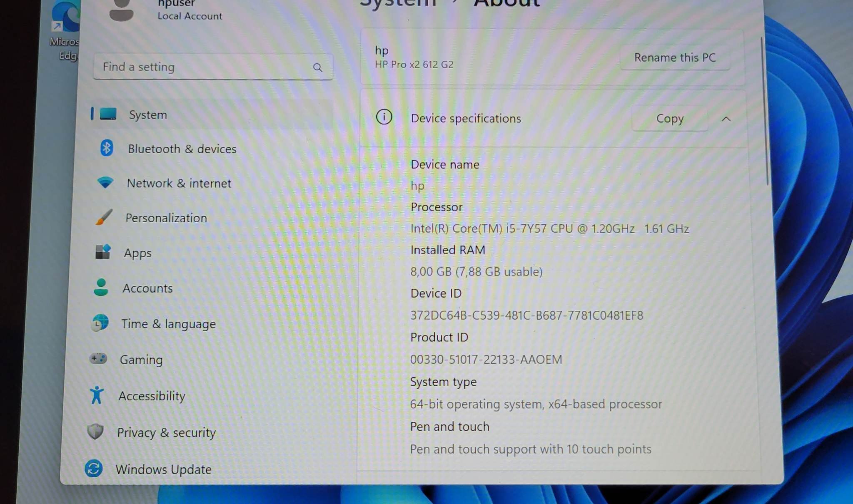853x504 pixels.
Task: Click the Privacy & security shield icon
Action: (95, 432)
